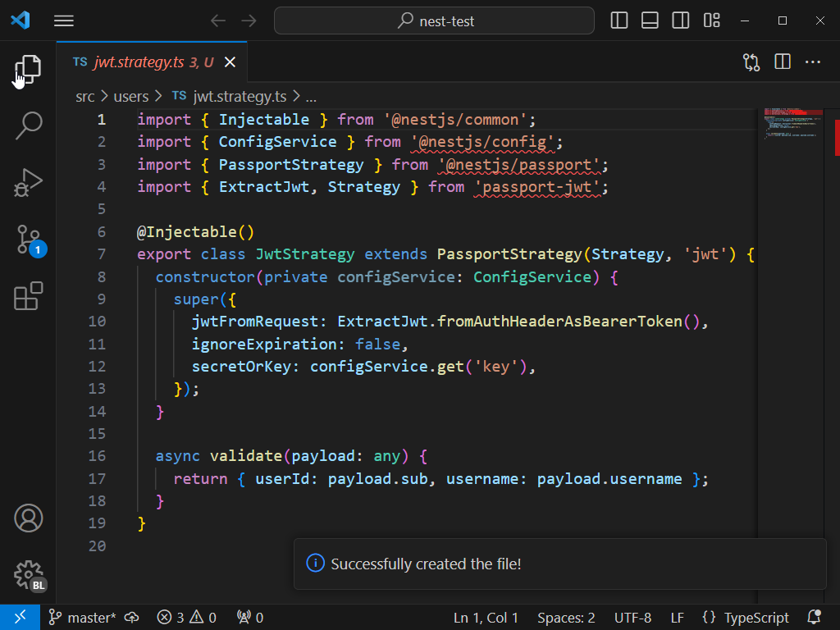The width and height of the screenshot is (840, 630).
Task: Click line number 7 in the gutter
Action: point(101,254)
